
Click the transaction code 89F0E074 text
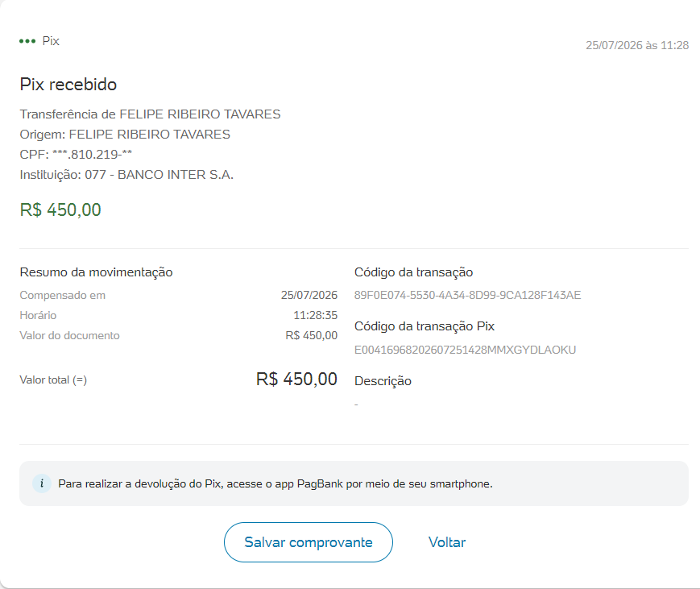(467, 295)
